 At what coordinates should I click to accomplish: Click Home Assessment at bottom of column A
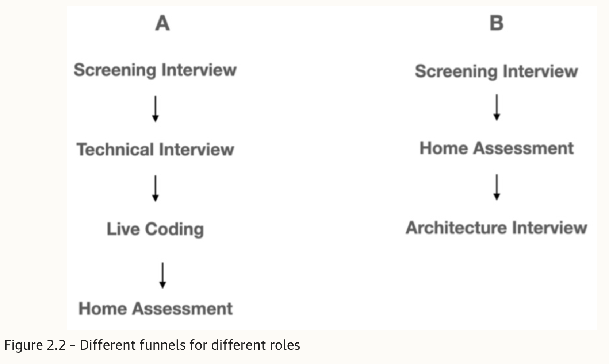pyautogui.click(x=156, y=309)
